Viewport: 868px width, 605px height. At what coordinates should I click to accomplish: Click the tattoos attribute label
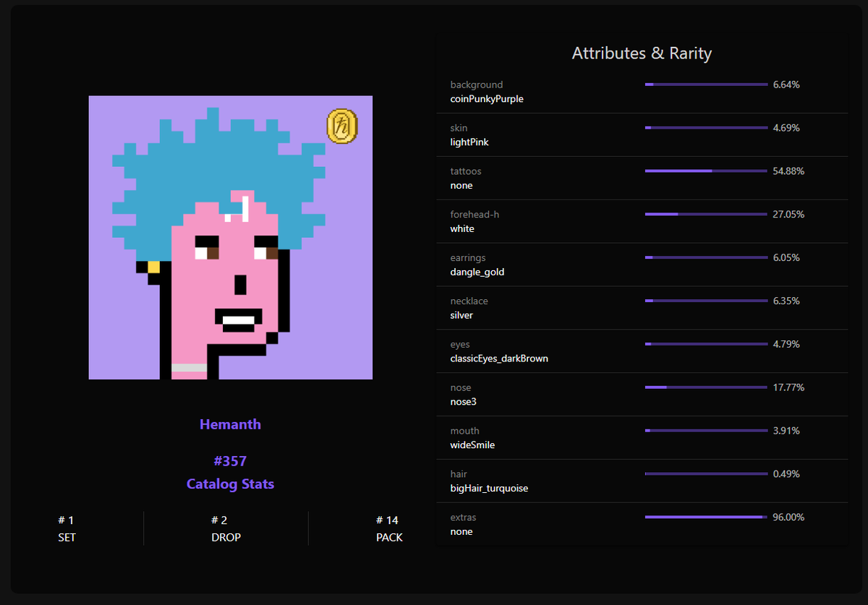466,171
